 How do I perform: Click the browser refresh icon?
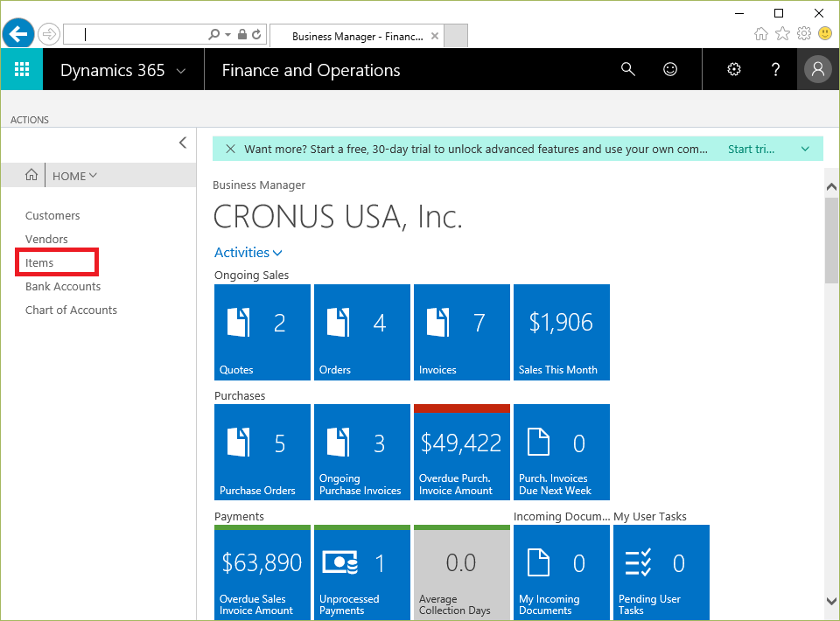(256, 34)
